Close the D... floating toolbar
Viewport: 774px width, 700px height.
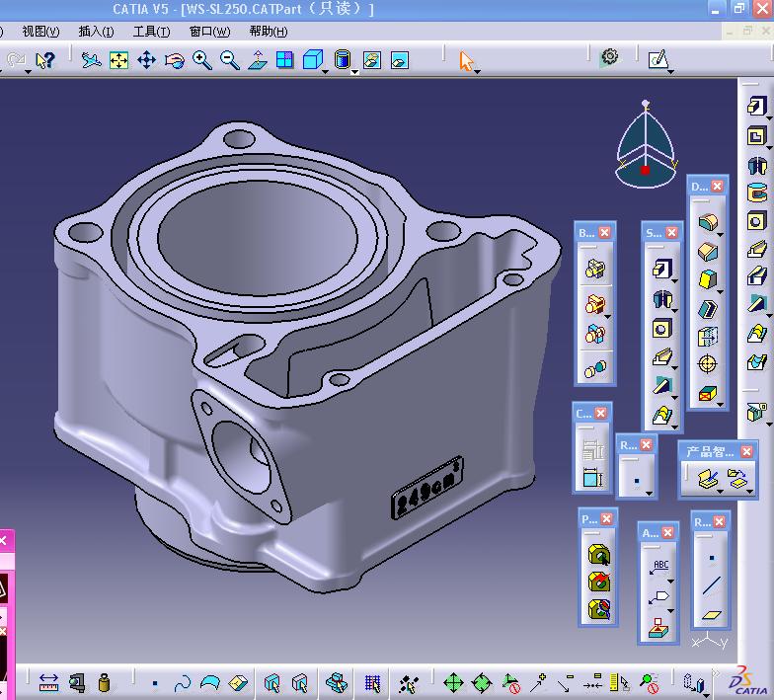pos(717,186)
